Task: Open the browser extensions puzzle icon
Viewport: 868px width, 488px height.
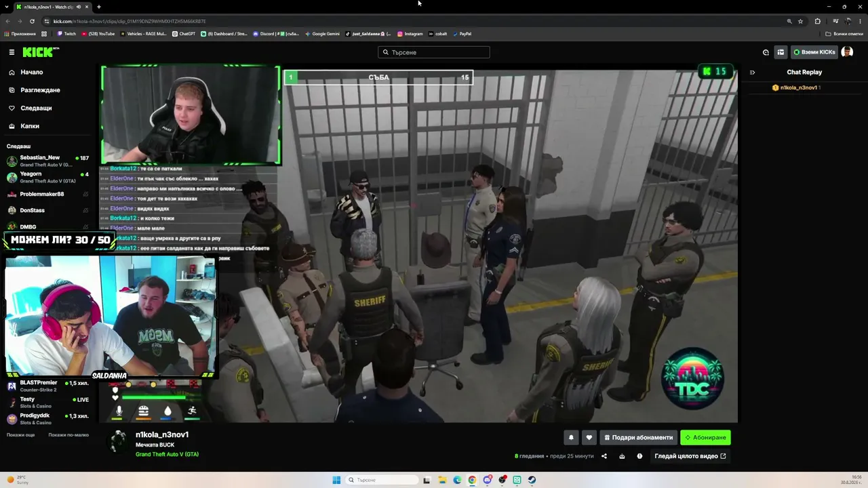Action: click(x=817, y=21)
